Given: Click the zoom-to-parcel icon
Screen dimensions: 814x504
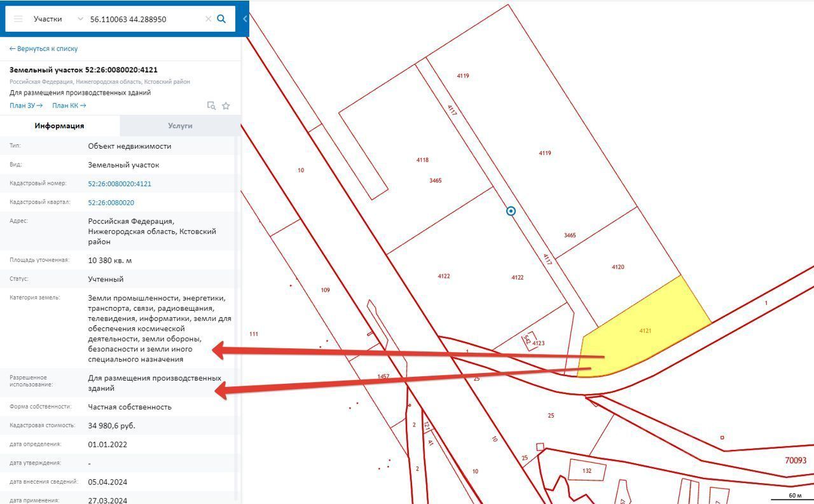Looking at the screenshot, I should pyautogui.click(x=211, y=106).
